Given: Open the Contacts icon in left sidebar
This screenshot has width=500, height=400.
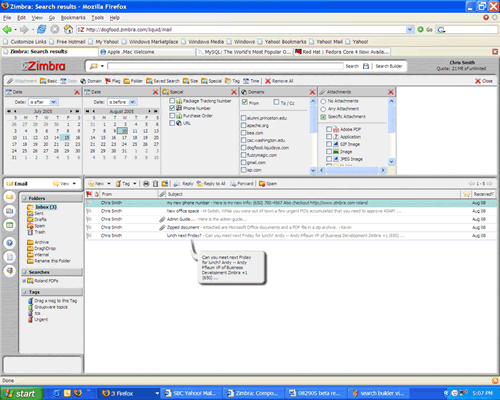Looking at the screenshot, I should click(10, 211).
